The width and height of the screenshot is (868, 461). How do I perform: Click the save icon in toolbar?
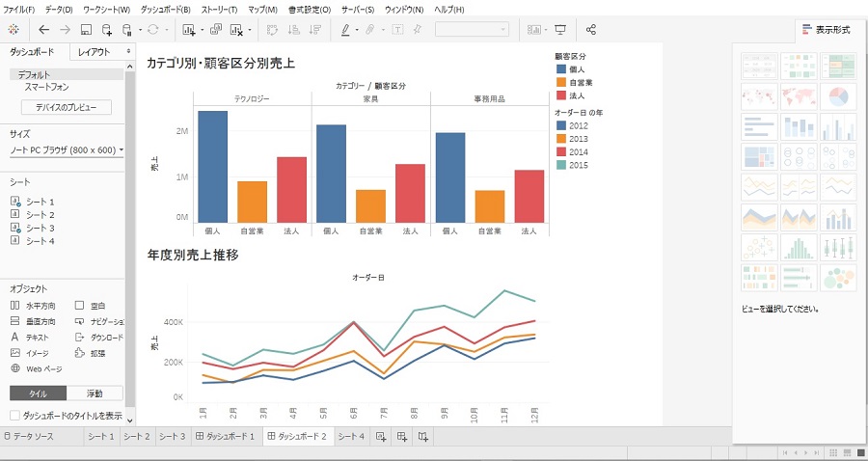tap(86, 30)
